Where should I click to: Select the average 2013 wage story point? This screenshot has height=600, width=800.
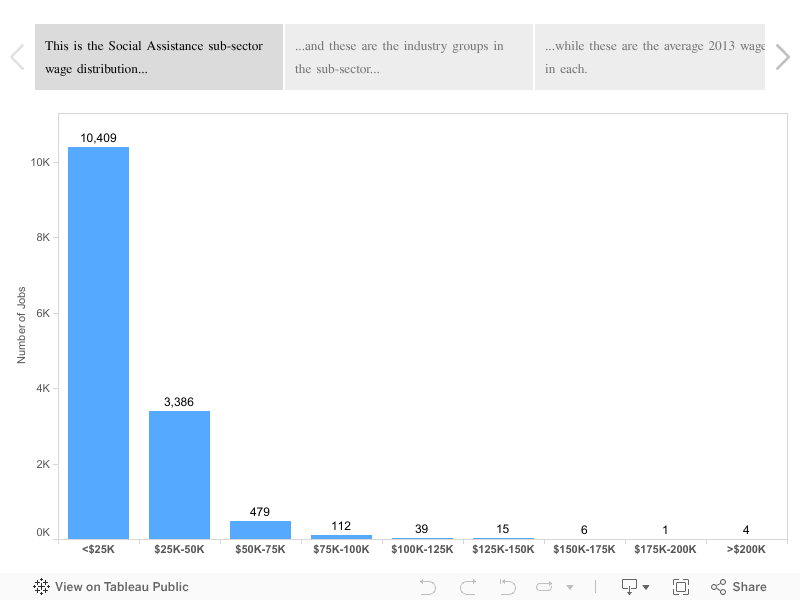coord(650,57)
